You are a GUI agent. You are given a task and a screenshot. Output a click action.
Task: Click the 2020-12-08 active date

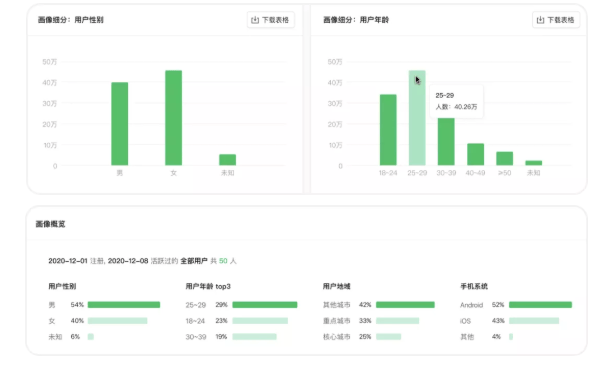(128, 261)
